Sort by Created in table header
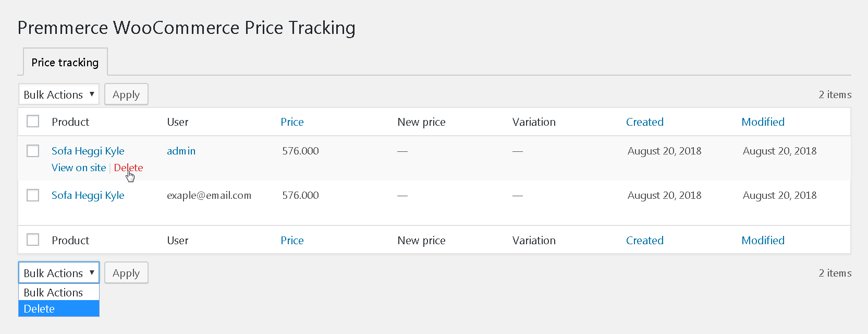868x334 pixels. [x=645, y=122]
